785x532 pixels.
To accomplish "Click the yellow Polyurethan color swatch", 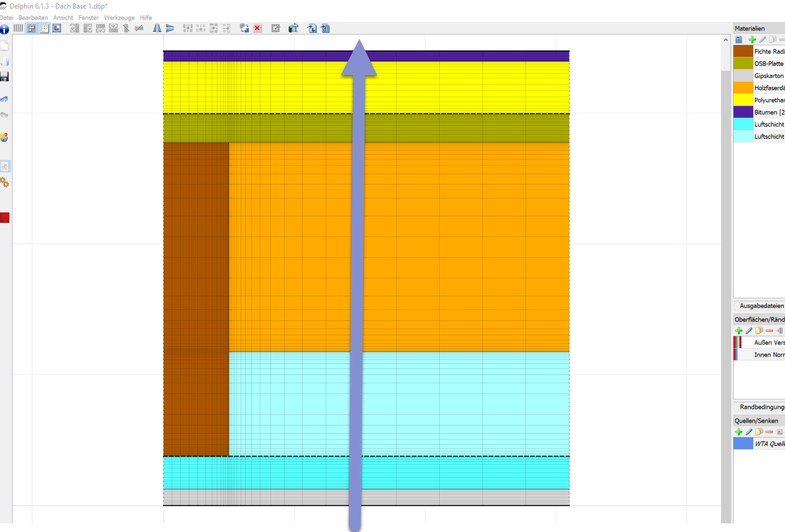I will click(743, 99).
